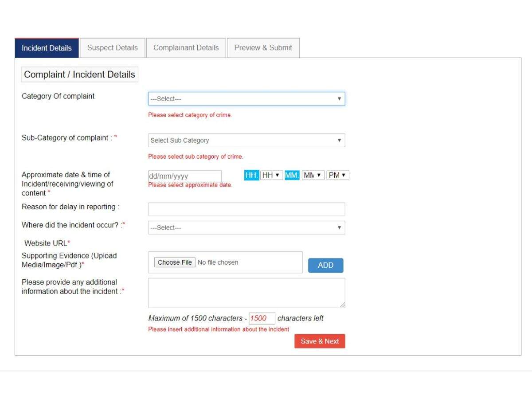Image resolution: width=532 pixels, height=399 pixels.
Task: Open the AM/PM selector dropdown
Action: click(x=338, y=175)
